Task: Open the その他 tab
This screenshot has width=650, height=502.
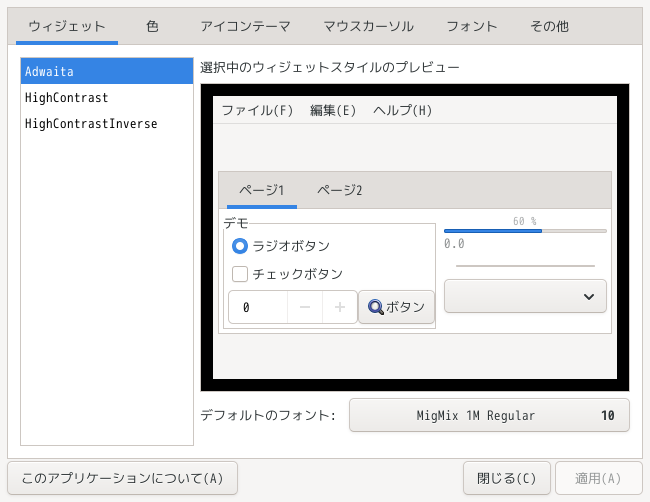Action: (x=550, y=26)
